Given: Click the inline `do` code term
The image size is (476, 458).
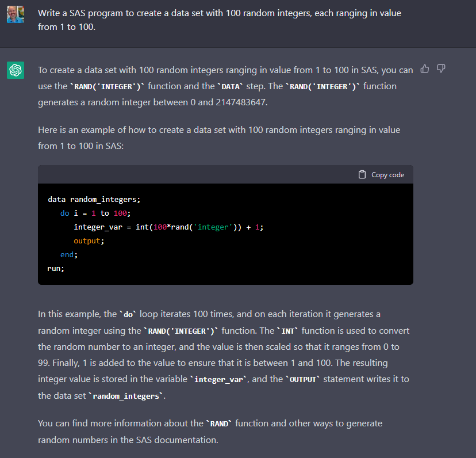Looking at the screenshot, I should [128, 315].
